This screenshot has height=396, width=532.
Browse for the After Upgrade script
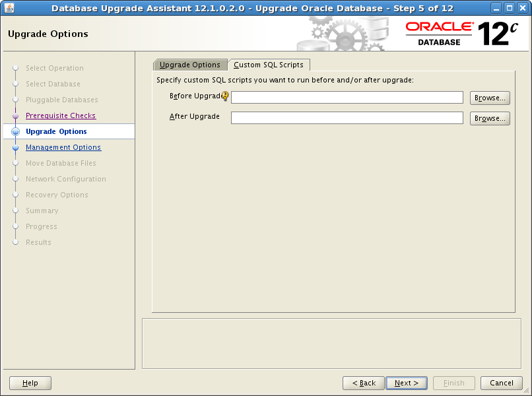pos(490,118)
